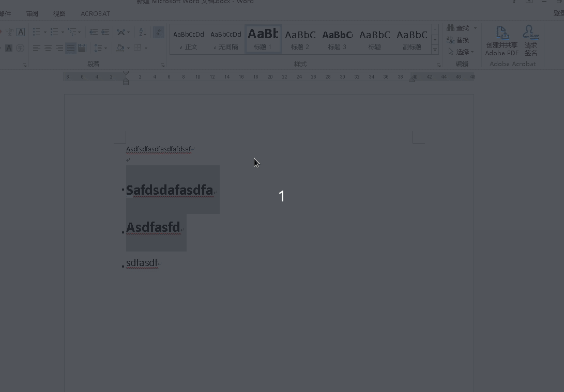This screenshot has width=564, height=392.
Task: Open the borders dropdown arrow
Action: pyautogui.click(x=146, y=48)
